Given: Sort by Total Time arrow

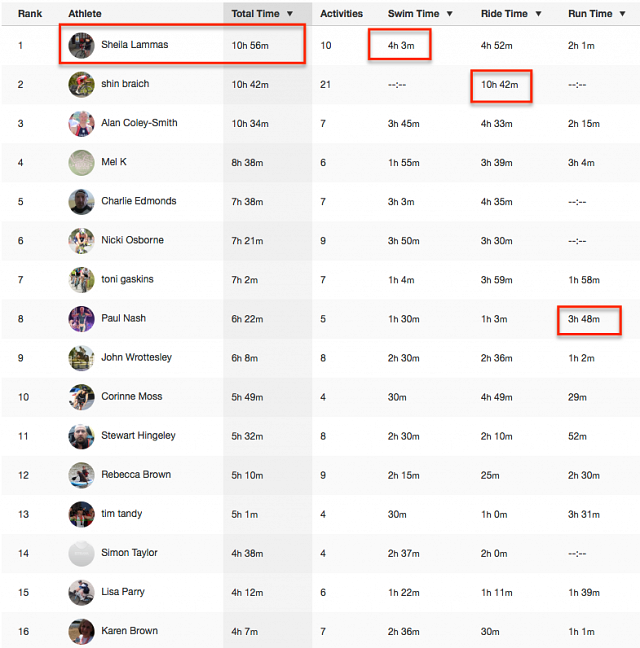Looking at the screenshot, I should coord(290,14).
